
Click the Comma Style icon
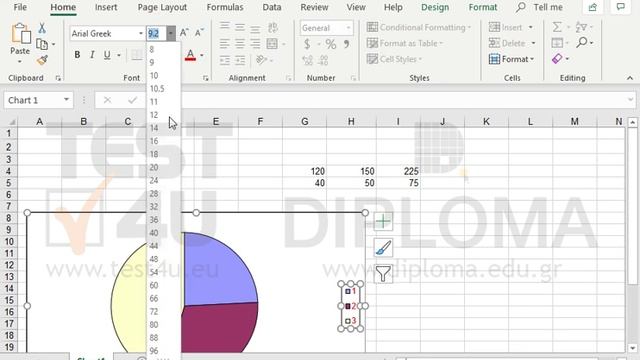[346, 44]
